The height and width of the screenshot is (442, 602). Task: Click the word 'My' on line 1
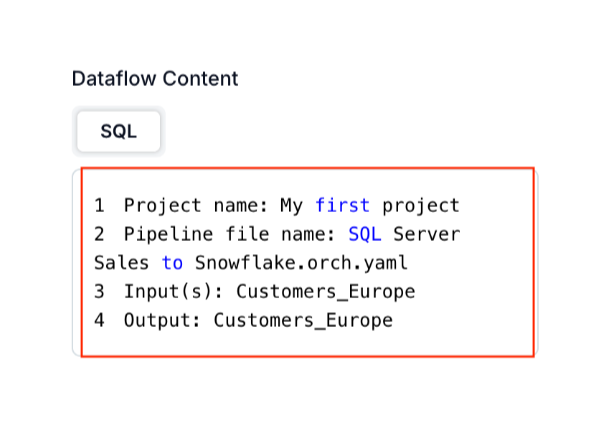pyautogui.click(x=291, y=206)
